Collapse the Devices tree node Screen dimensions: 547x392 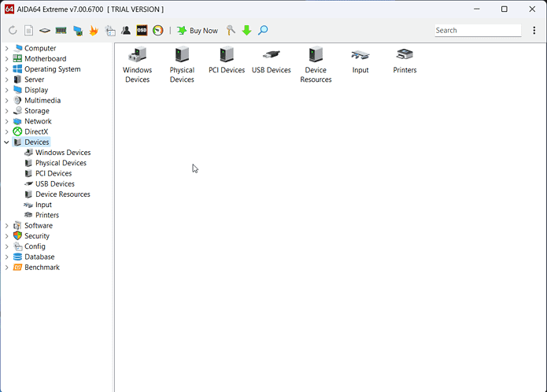point(7,142)
